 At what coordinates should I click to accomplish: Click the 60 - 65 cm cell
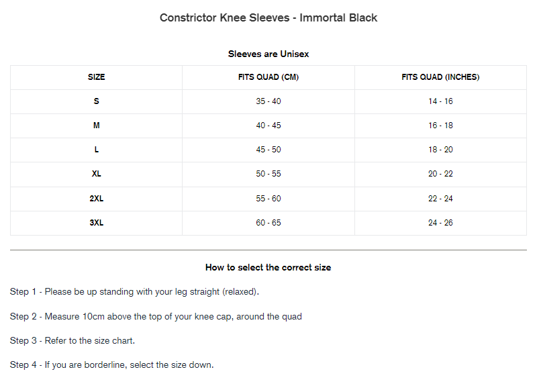click(268, 223)
